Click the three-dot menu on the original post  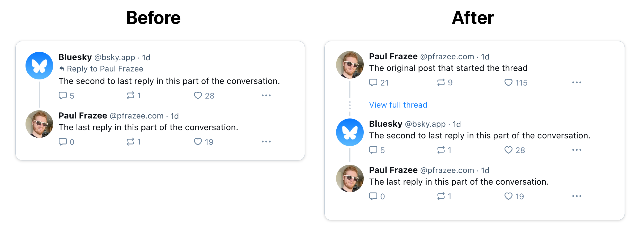click(577, 83)
